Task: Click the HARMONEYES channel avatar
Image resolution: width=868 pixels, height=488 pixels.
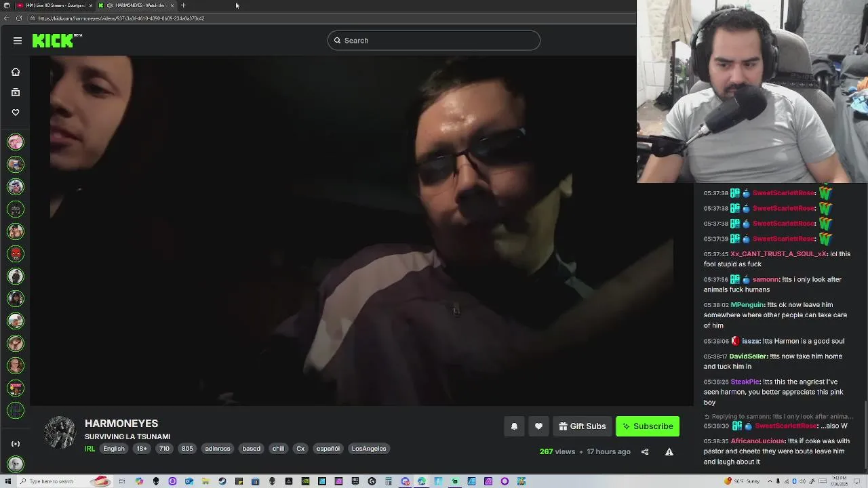Action: (x=60, y=432)
